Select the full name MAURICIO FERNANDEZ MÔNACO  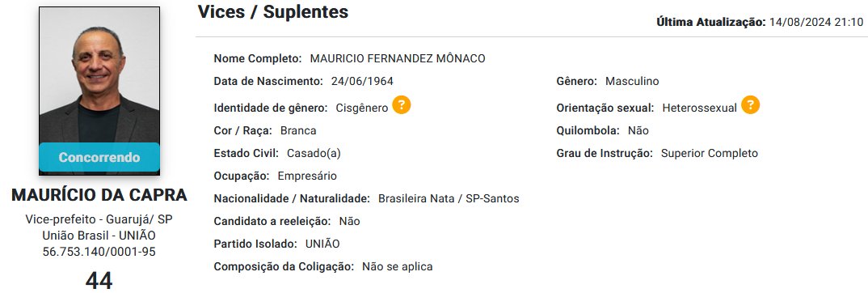[x=398, y=59]
